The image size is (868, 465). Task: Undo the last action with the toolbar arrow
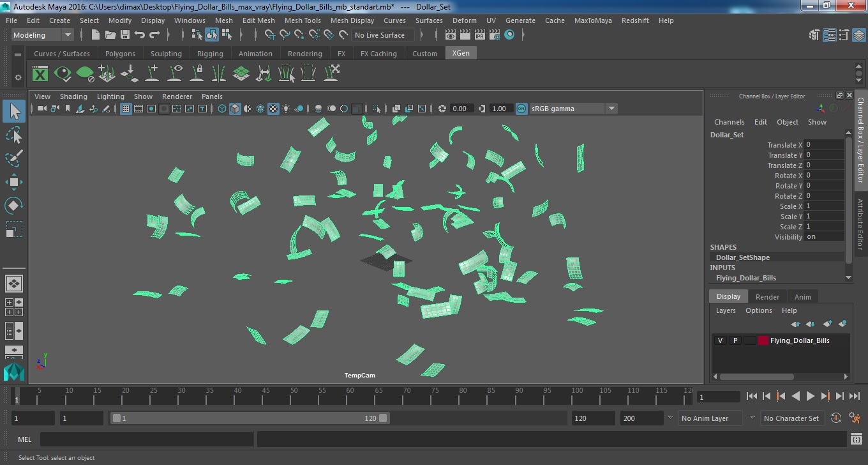pos(140,35)
